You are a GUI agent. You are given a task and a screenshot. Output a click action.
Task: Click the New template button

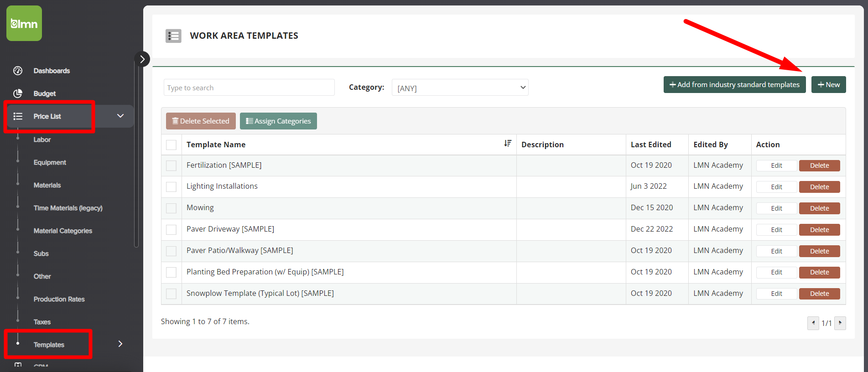coord(828,84)
